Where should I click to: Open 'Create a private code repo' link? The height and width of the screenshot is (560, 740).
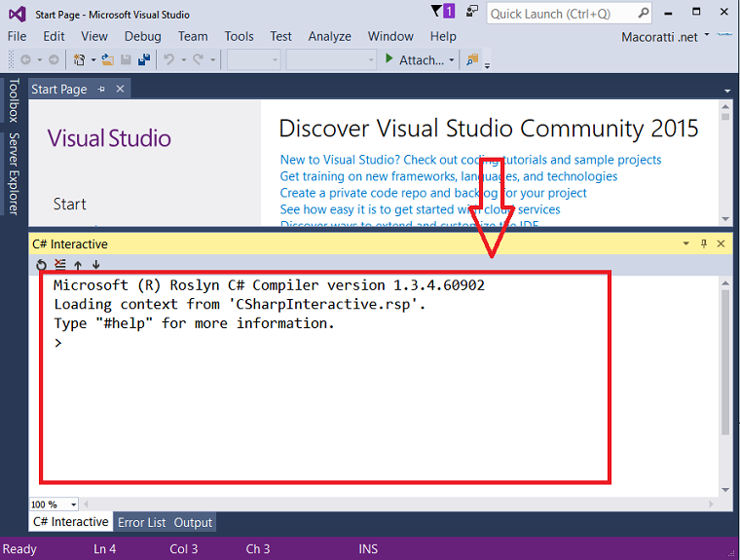coord(432,193)
